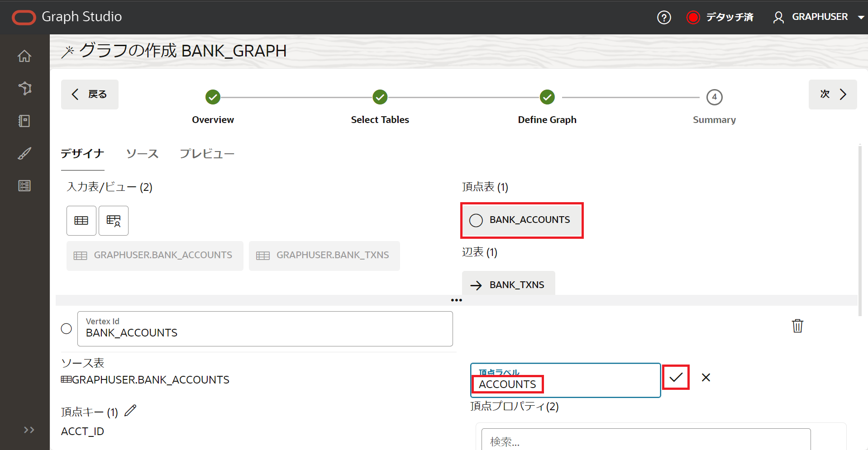Open the Graphs icon in sidebar
This screenshot has height=450, width=868.
[24, 88]
